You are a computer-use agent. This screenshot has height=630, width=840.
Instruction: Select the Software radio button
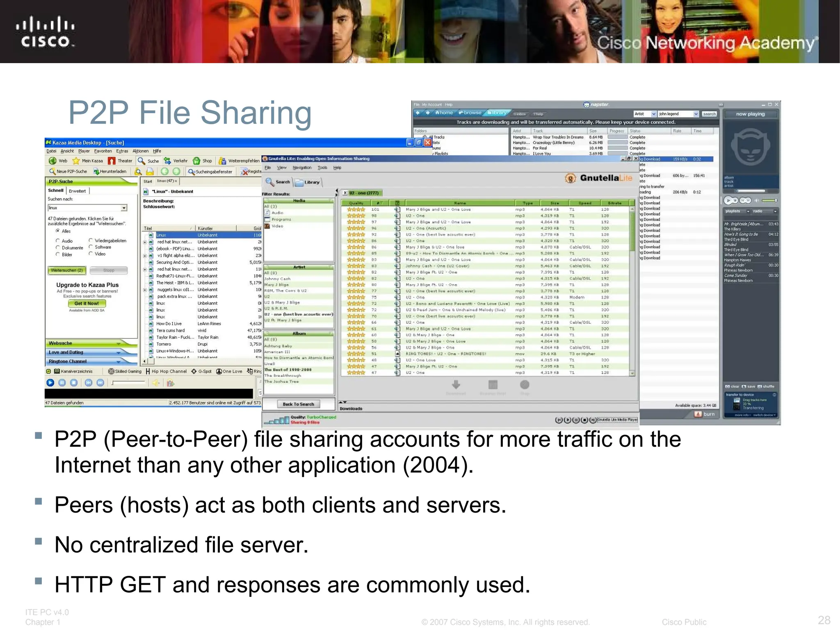coord(91,247)
